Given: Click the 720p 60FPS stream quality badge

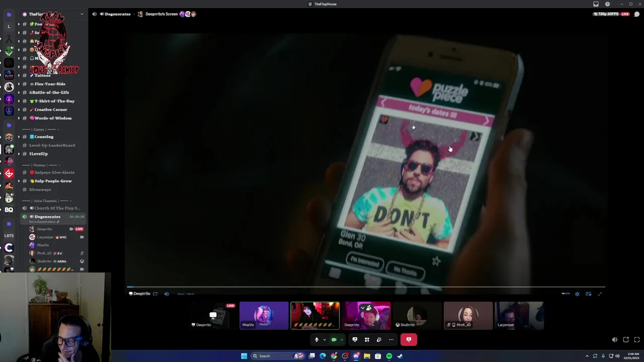Looking at the screenshot, I should point(606,14).
